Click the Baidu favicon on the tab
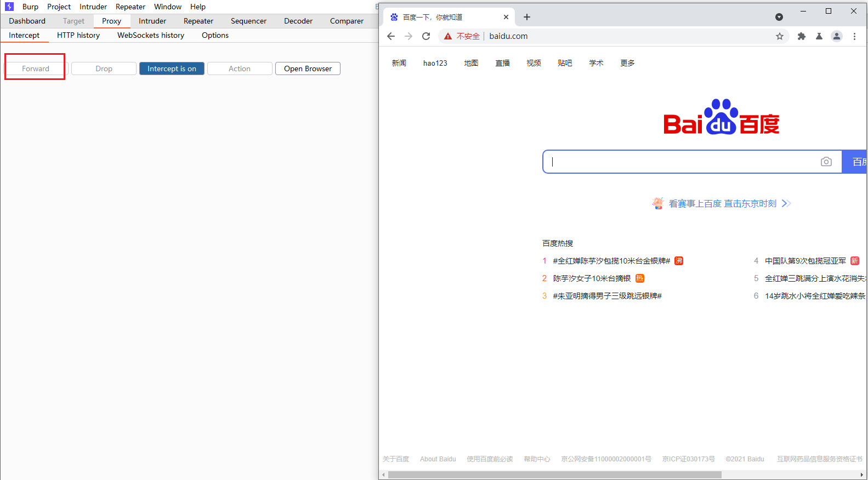The image size is (868, 480). point(394,17)
